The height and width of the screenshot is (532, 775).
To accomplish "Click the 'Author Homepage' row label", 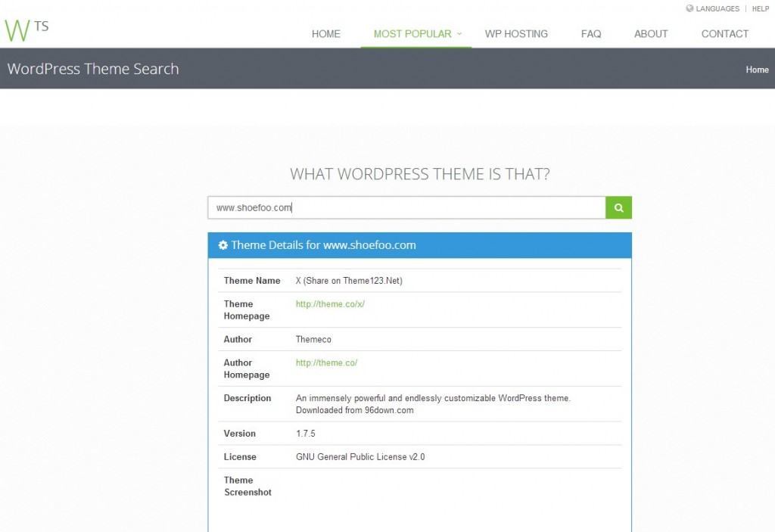I will click(x=247, y=369).
